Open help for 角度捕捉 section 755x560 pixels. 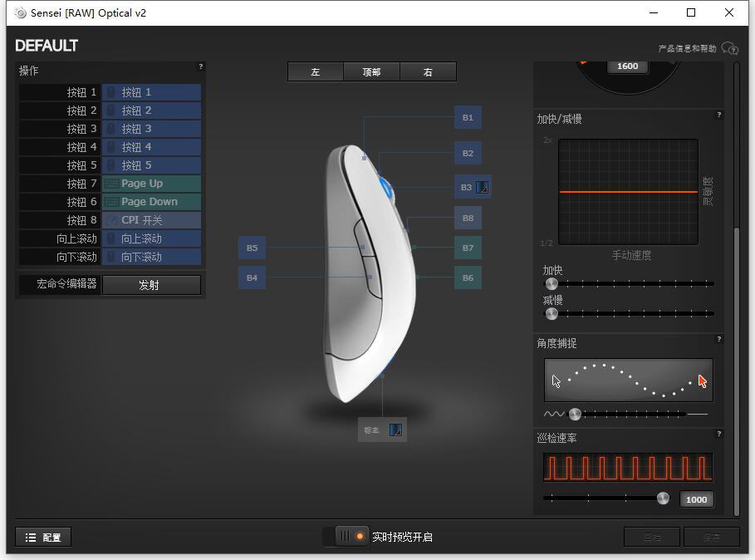coord(719,340)
